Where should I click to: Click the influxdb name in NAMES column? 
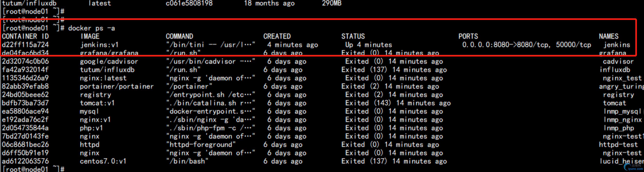(x=615, y=70)
